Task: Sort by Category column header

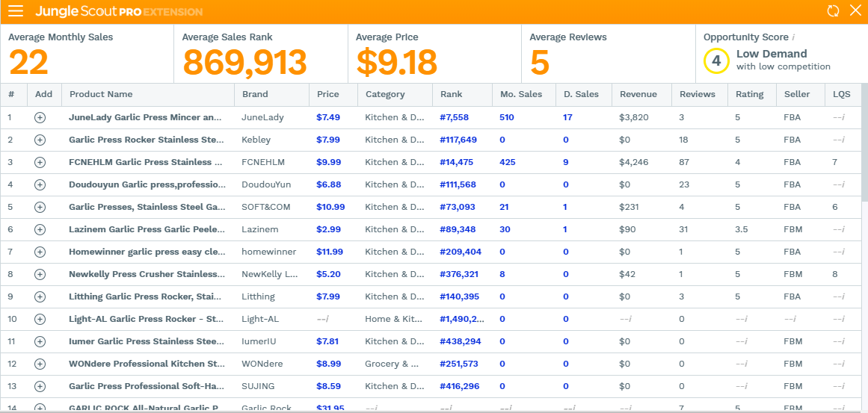Action: (385, 95)
